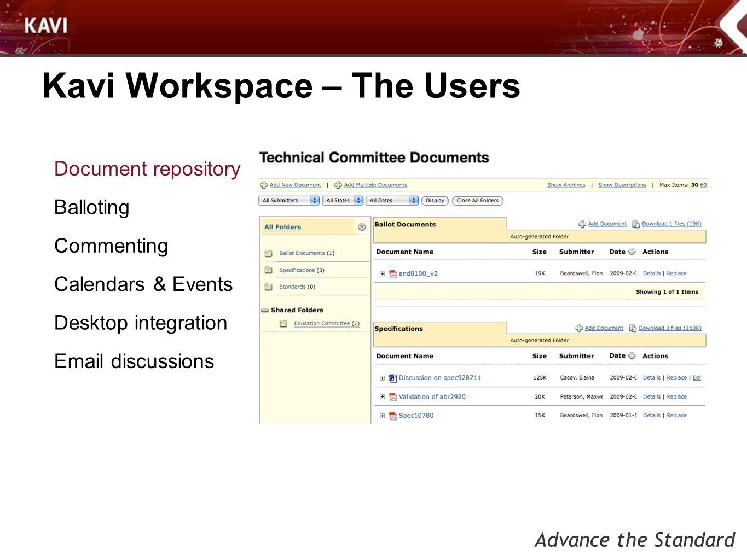Set max items to 60
Image resolution: width=747 pixels, height=560 pixels.
[x=703, y=185]
